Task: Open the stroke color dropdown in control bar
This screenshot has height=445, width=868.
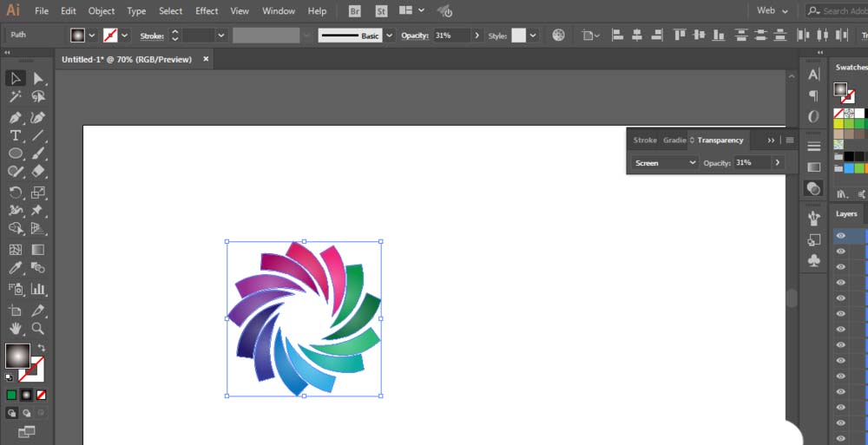Action: [124, 36]
